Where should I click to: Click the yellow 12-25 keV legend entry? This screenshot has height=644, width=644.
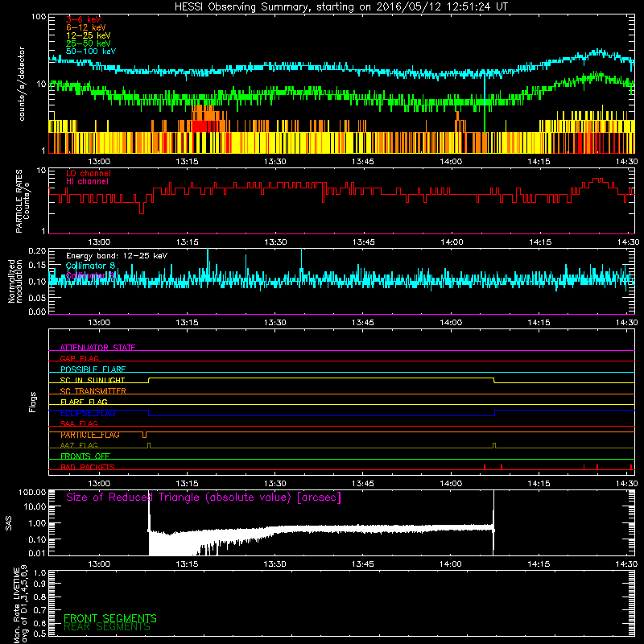(89, 35)
